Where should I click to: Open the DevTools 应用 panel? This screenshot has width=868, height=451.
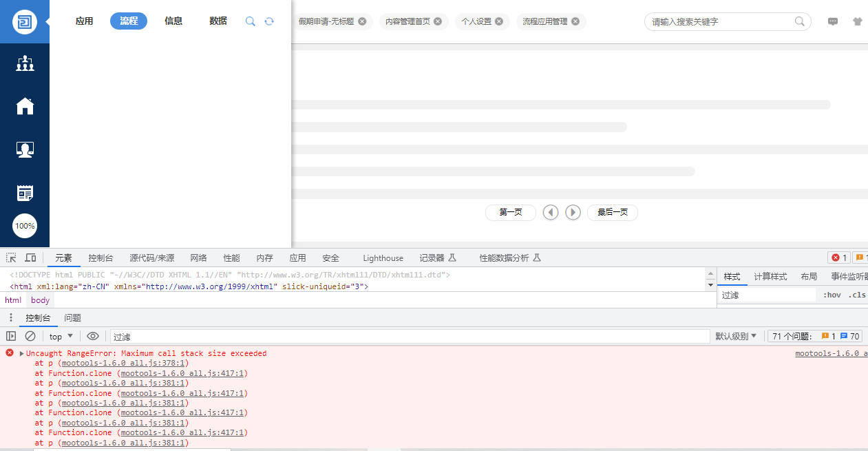[x=298, y=258]
